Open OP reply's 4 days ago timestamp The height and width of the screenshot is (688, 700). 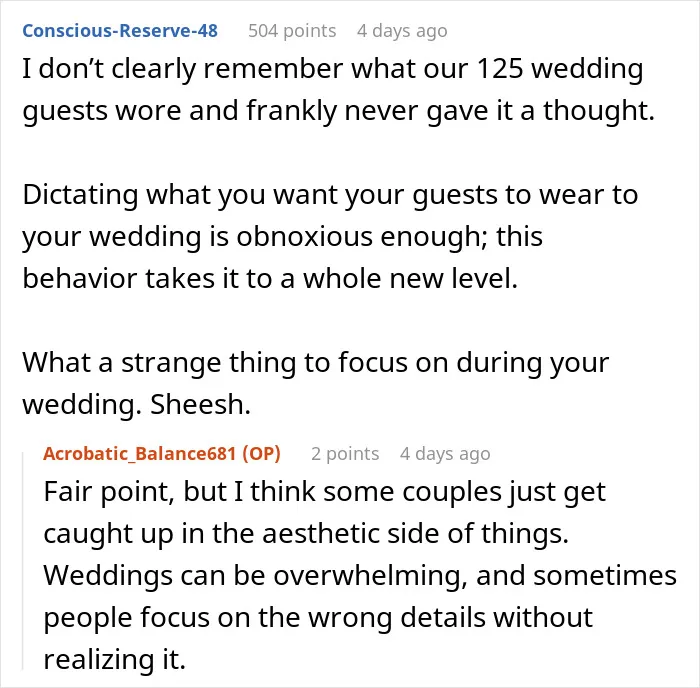click(x=445, y=454)
